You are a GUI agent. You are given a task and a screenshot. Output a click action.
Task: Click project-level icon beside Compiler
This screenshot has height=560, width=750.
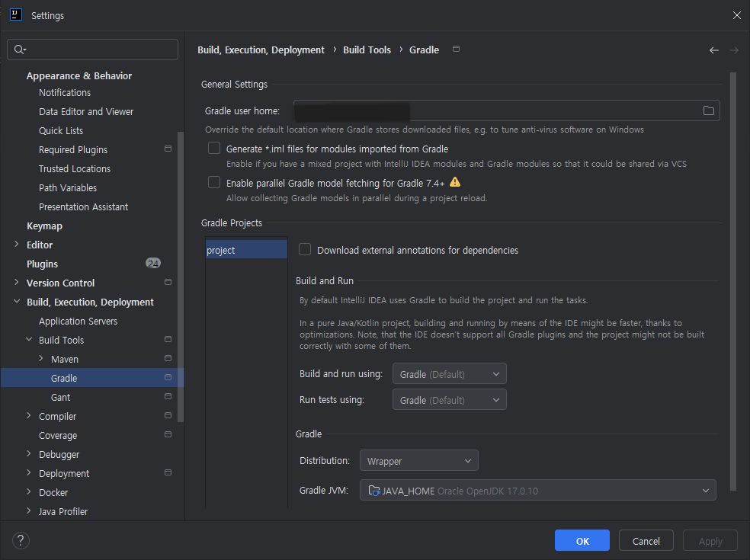click(168, 415)
